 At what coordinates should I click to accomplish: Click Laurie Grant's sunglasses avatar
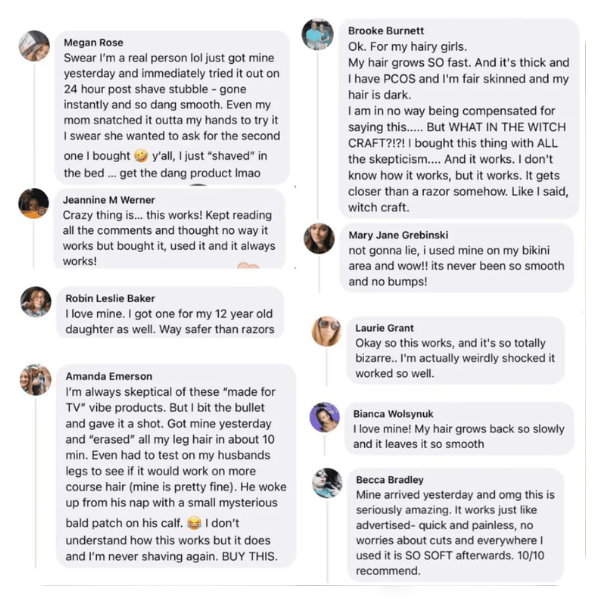326,331
